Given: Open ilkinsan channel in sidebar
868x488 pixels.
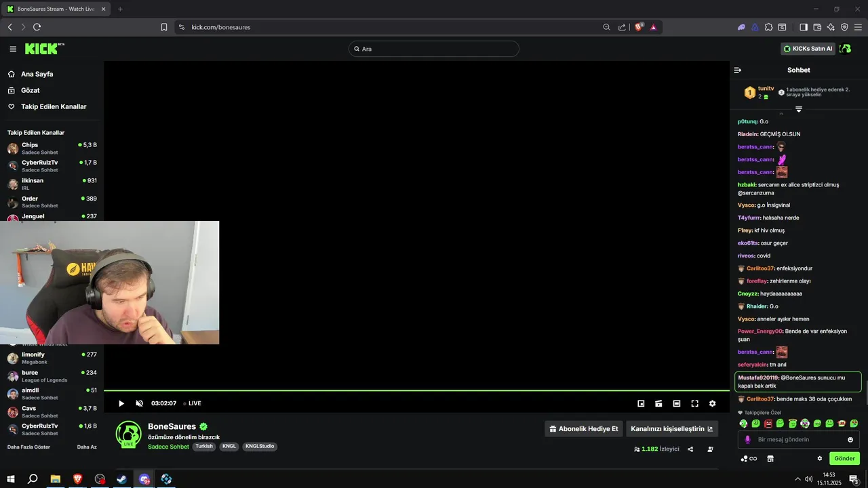Looking at the screenshot, I should [x=52, y=184].
